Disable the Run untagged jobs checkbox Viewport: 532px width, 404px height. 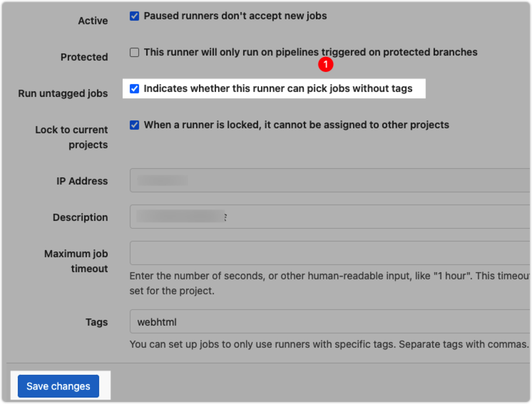pos(134,89)
